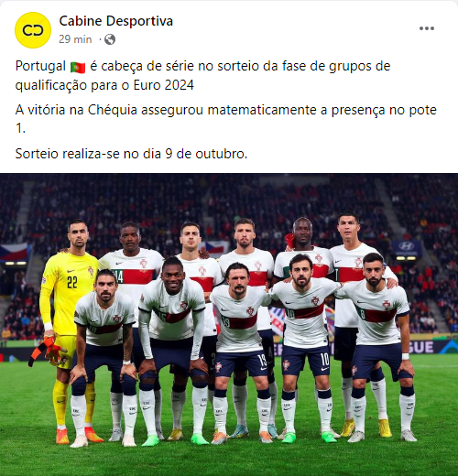Click the number 19 on front-row player's jersey

[226, 323]
